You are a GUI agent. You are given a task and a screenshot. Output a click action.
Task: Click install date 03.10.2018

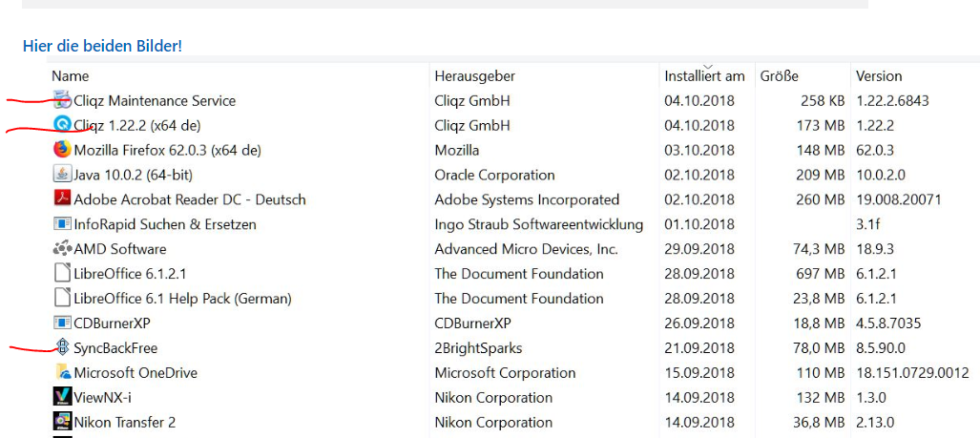point(699,150)
